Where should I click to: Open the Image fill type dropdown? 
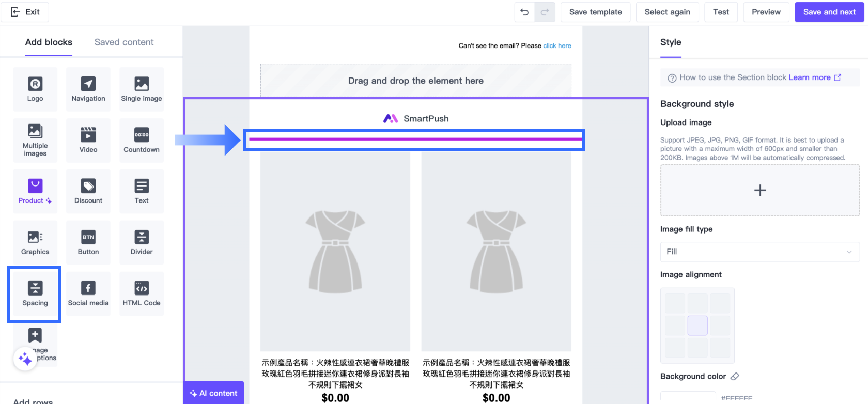point(760,252)
